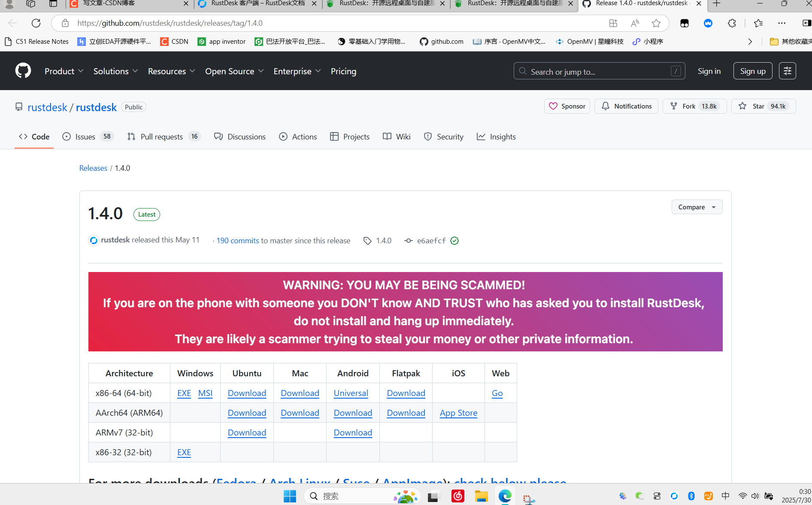Expand the Enterprise dropdown
The height and width of the screenshot is (505, 812).
point(297,71)
